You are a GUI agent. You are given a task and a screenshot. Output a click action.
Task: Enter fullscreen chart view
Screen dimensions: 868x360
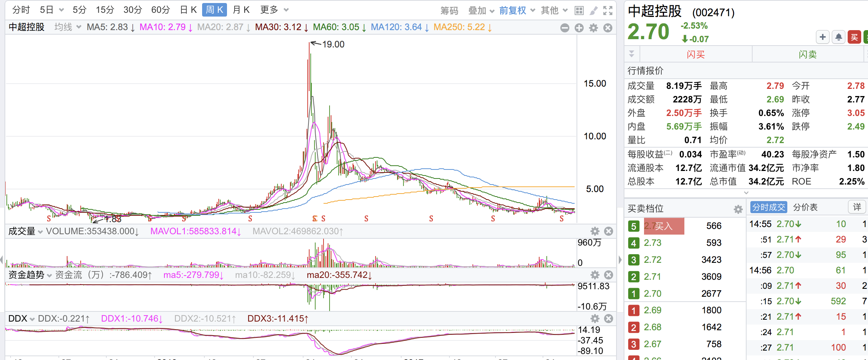pyautogui.click(x=608, y=11)
